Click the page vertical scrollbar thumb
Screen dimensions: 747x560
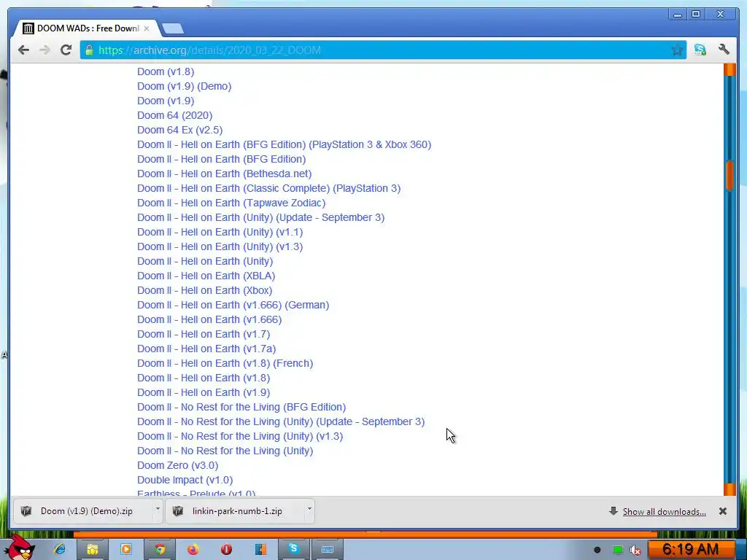(729, 176)
